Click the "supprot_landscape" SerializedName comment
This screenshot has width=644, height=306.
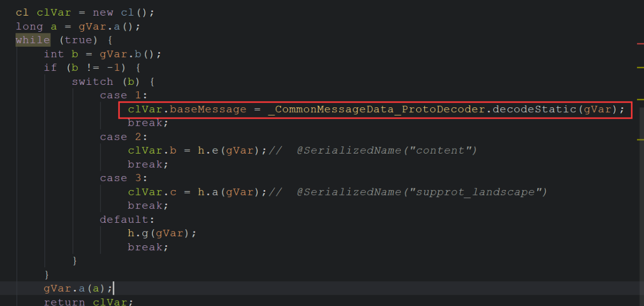[421, 192]
